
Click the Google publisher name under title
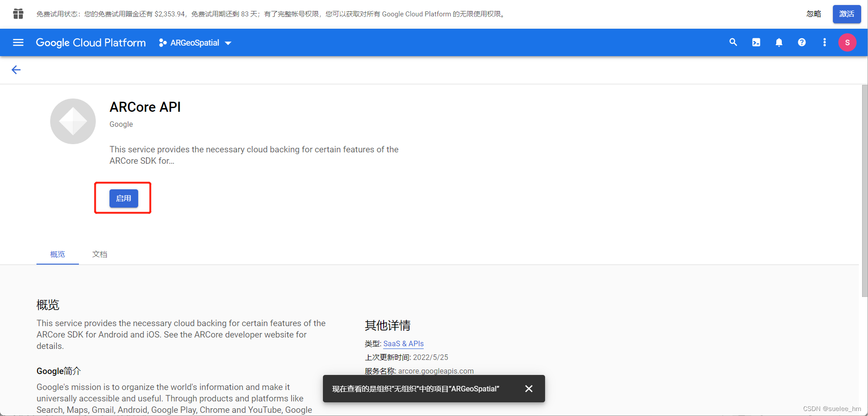point(121,124)
